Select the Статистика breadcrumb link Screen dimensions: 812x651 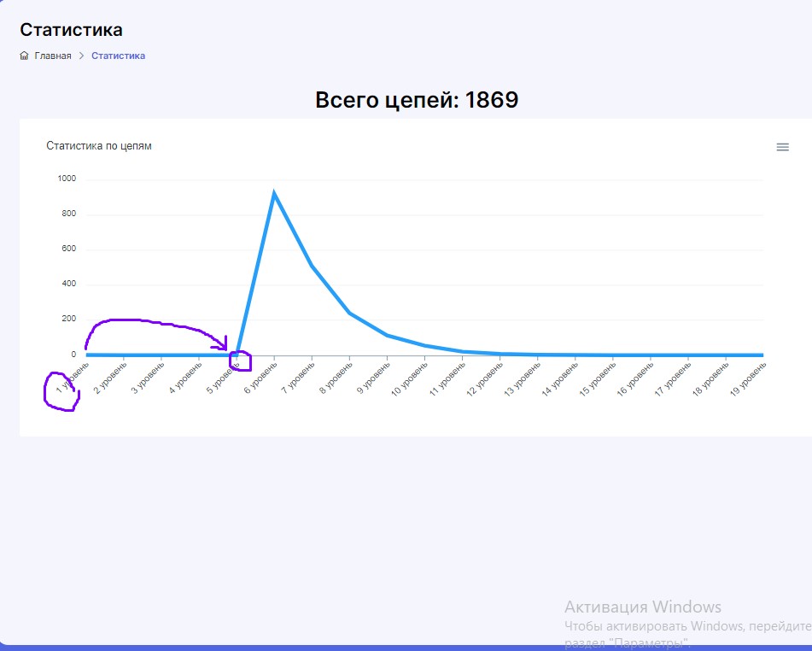click(118, 56)
